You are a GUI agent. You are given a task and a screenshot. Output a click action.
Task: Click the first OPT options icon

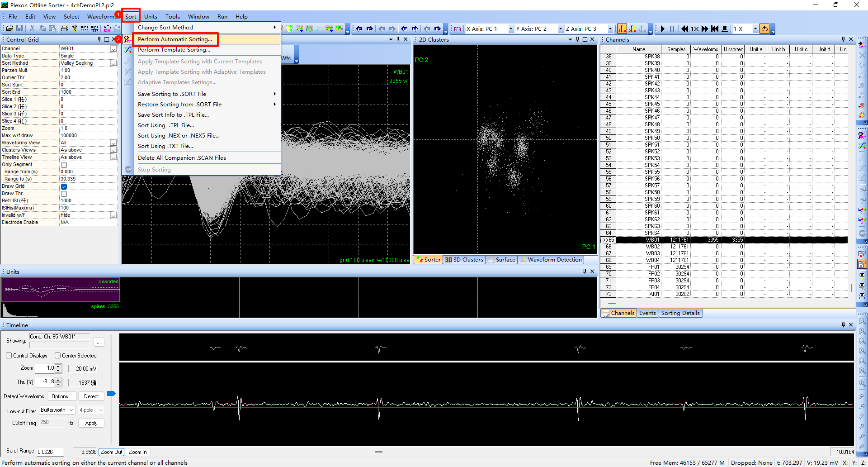pyautogui.click(x=85, y=28)
